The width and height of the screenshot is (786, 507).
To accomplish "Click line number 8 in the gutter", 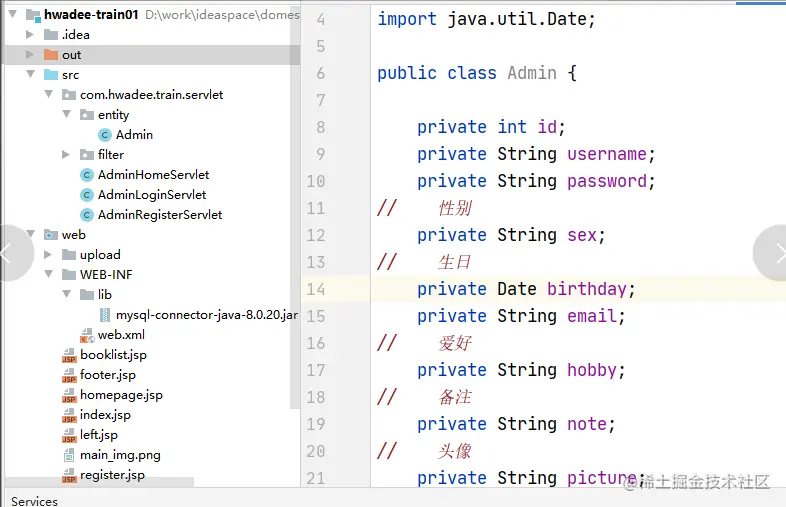I will click(x=321, y=127).
